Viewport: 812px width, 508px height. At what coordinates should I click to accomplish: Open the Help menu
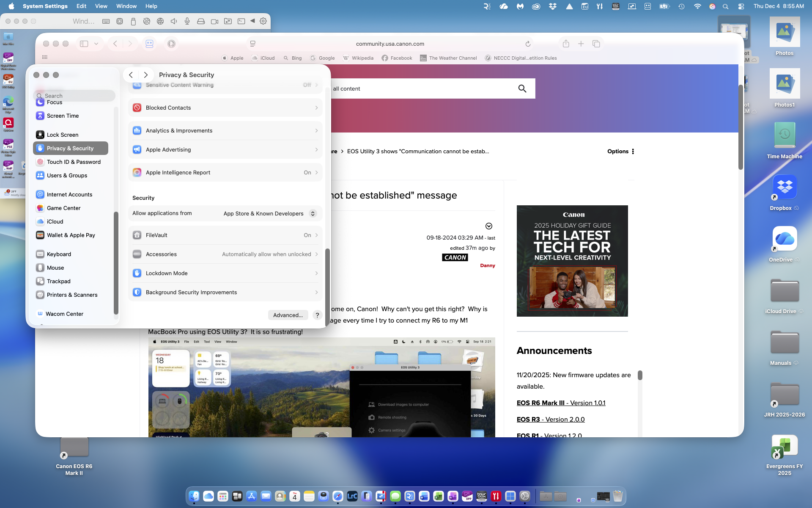click(151, 6)
